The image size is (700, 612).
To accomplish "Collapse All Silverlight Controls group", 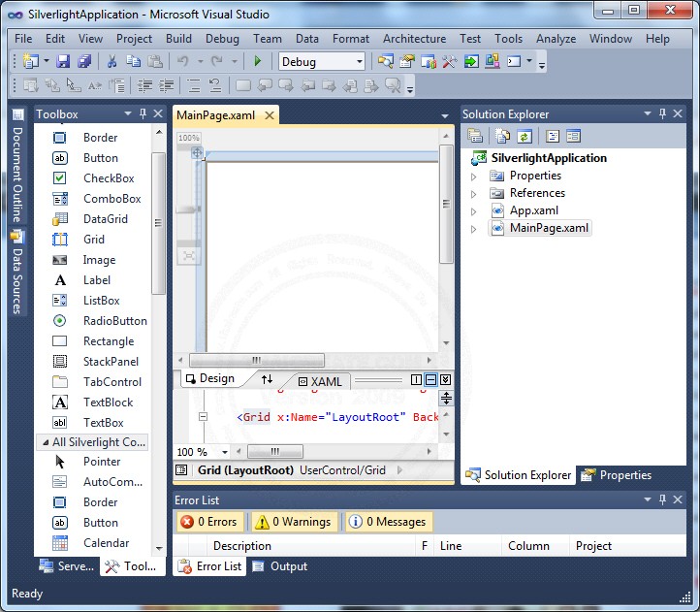I will (46, 442).
